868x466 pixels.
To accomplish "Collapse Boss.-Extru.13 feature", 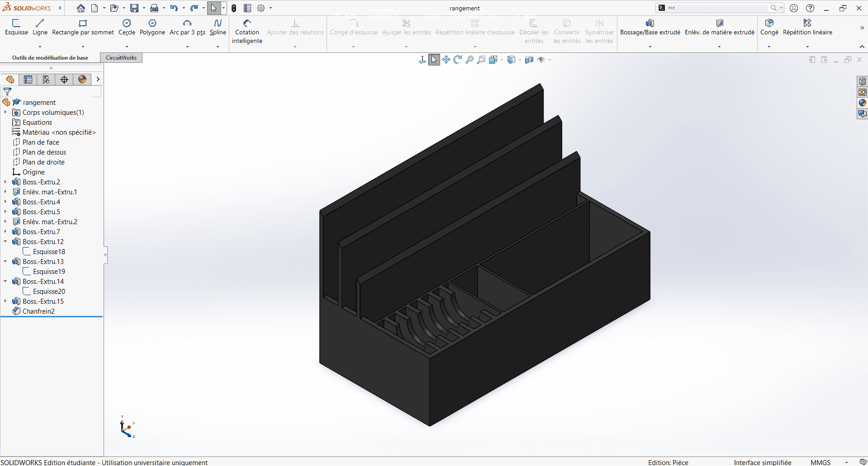I will (x=5, y=261).
